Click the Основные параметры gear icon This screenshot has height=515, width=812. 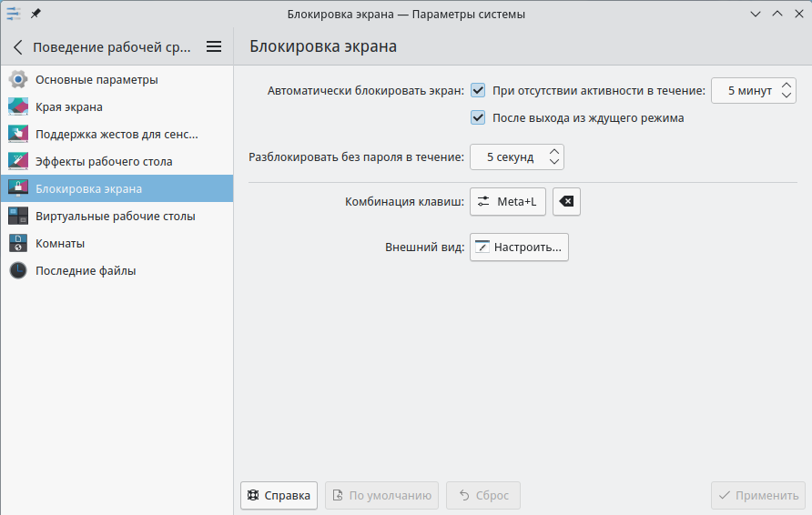18,79
